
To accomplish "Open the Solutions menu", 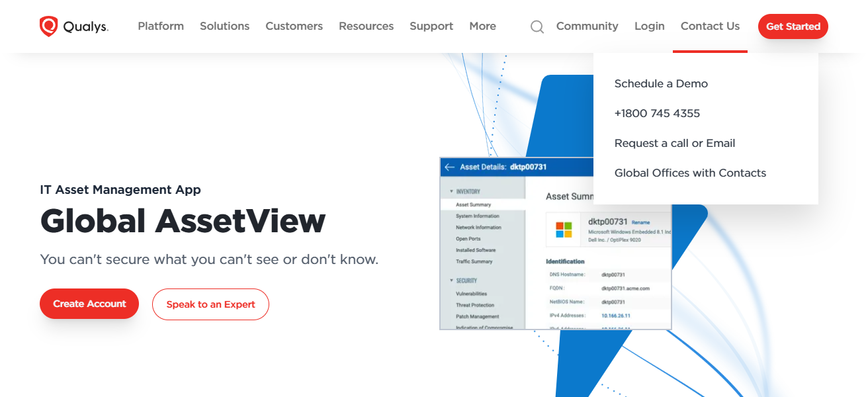I will coord(224,26).
